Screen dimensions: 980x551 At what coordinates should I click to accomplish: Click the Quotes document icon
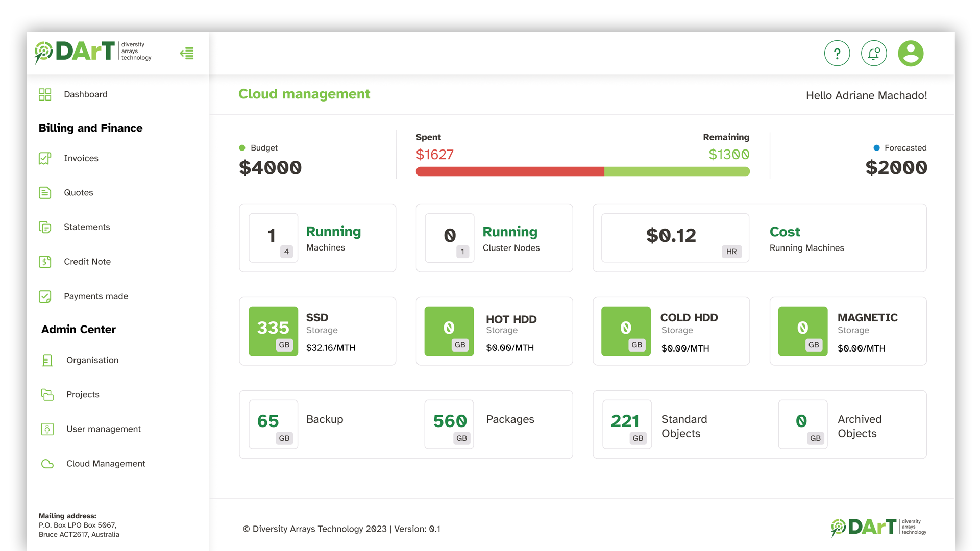pyautogui.click(x=45, y=193)
